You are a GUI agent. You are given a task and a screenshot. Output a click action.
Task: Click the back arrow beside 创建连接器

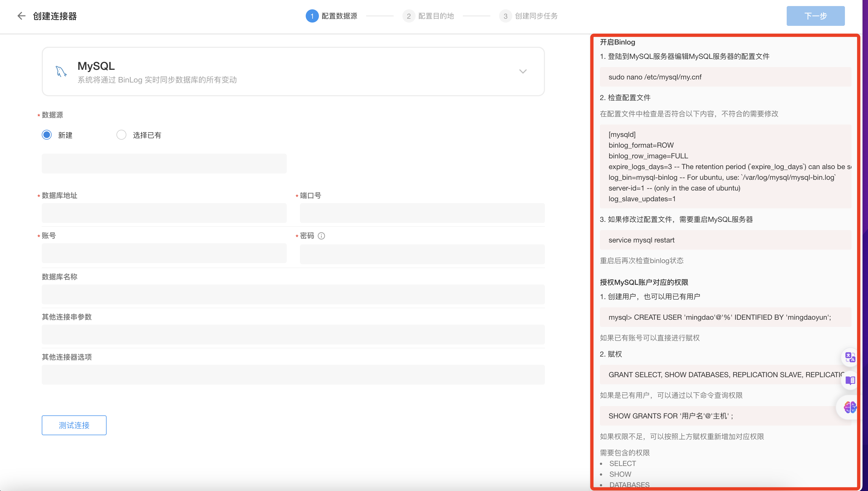tap(21, 16)
